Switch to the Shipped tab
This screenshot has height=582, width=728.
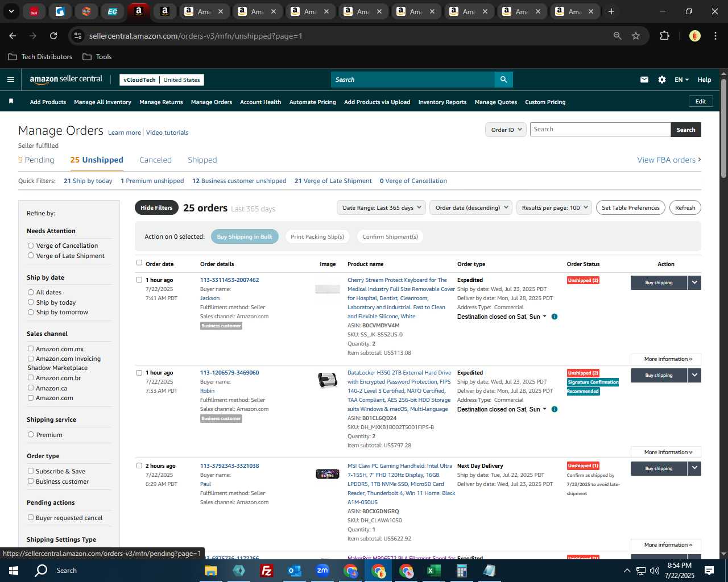[202, 160]
